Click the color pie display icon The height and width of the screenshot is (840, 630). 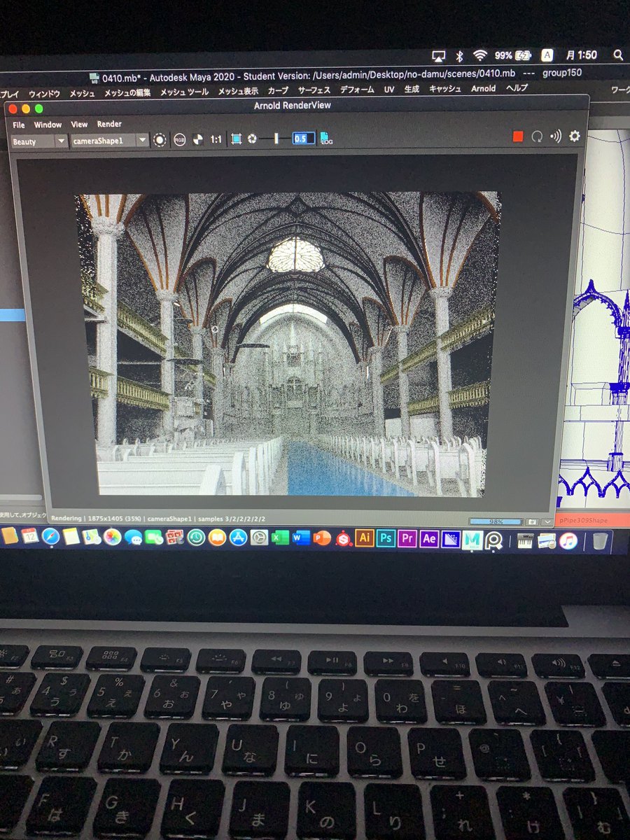pos(197,139)
